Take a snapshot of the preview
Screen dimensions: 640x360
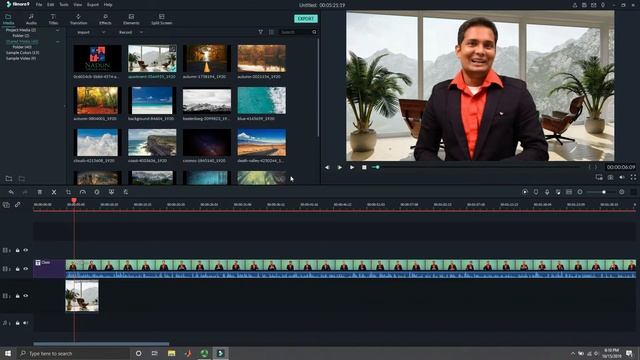click(611, 177)
